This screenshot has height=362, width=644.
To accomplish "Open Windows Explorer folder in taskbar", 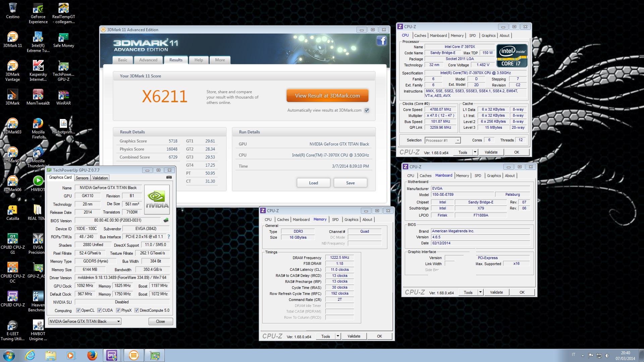I will point(51,355).
